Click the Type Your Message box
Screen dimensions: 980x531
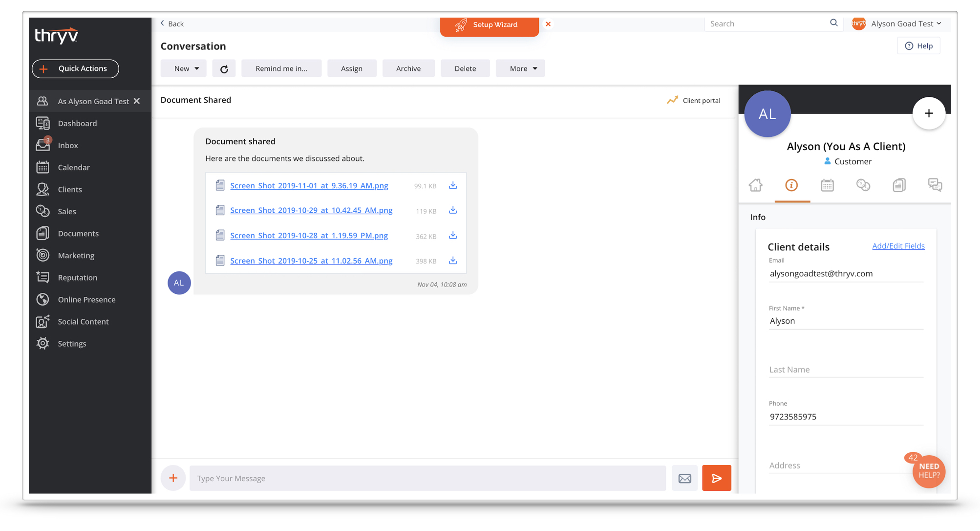(427, 478)
